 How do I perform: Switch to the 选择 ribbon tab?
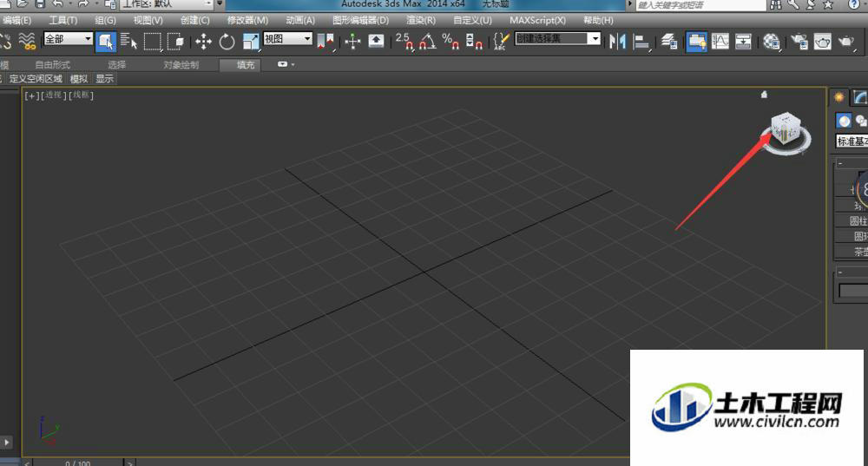click(117, 65)
